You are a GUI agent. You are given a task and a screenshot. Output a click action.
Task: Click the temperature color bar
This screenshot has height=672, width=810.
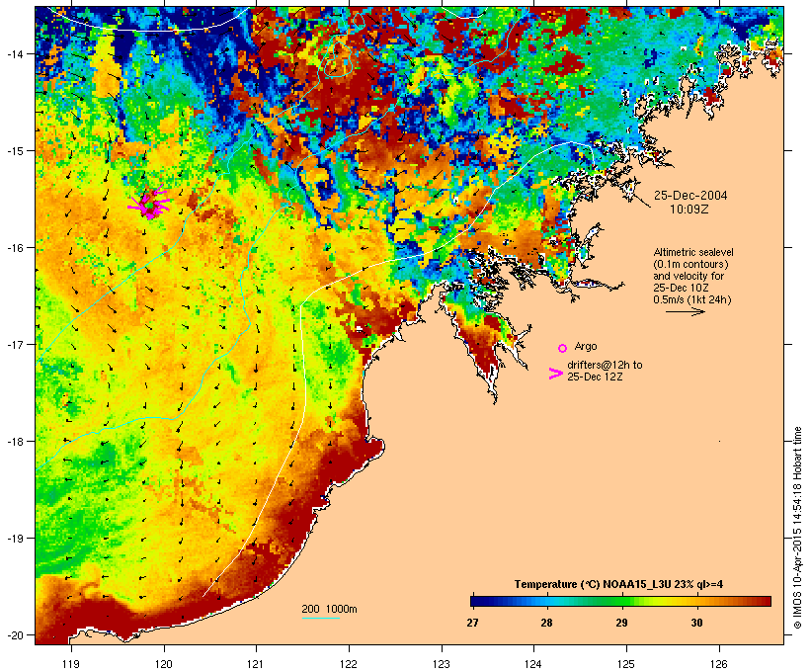pos(620,601)
